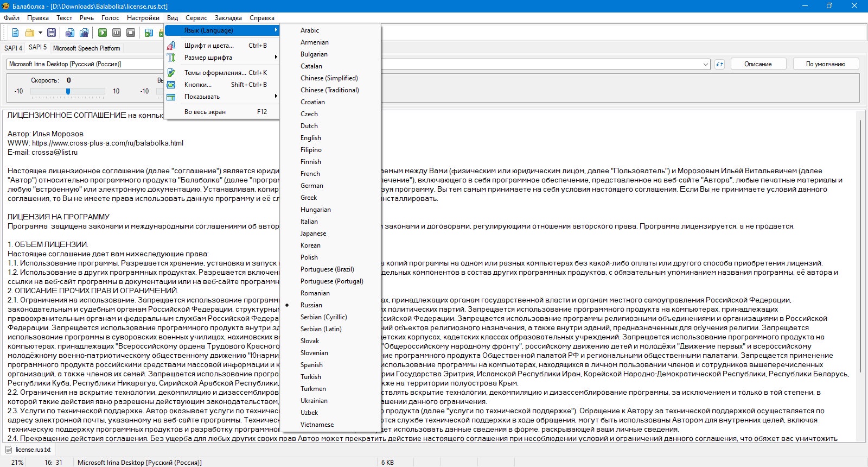Click the open file folder icon
Image resolution: width=868 pixels, height=467 pixels.
[30, 33]
